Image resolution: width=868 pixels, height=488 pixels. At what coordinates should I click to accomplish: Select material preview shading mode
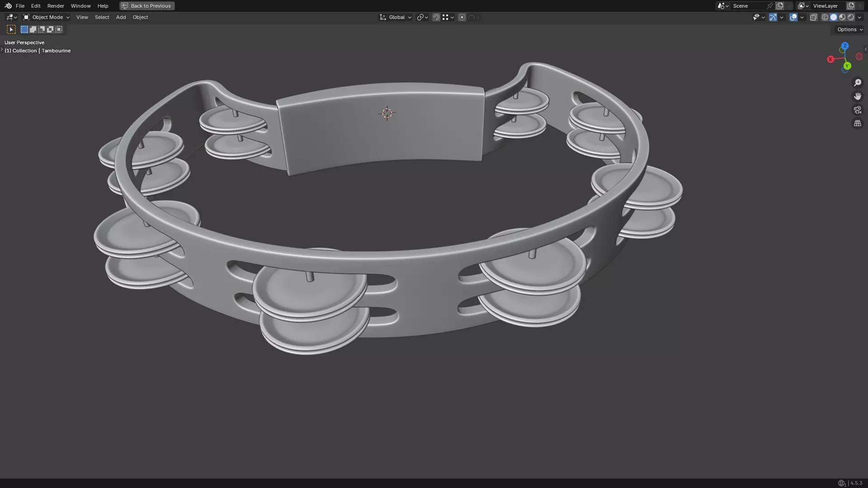pos(842,17)
